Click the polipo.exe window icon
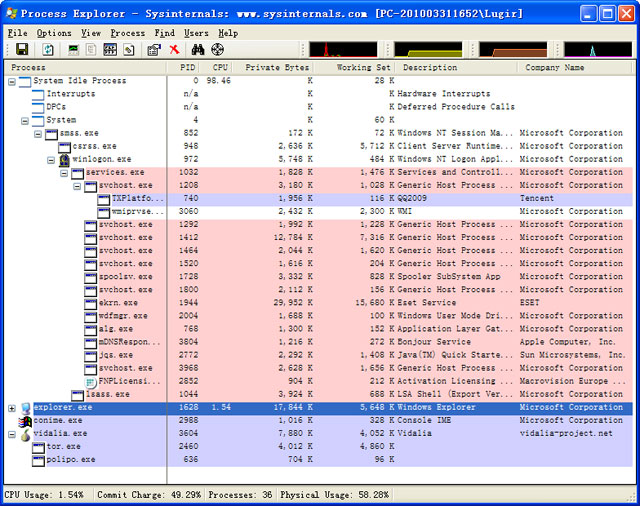The width and height of the screenshot is (640, 506). pos(38,461)
